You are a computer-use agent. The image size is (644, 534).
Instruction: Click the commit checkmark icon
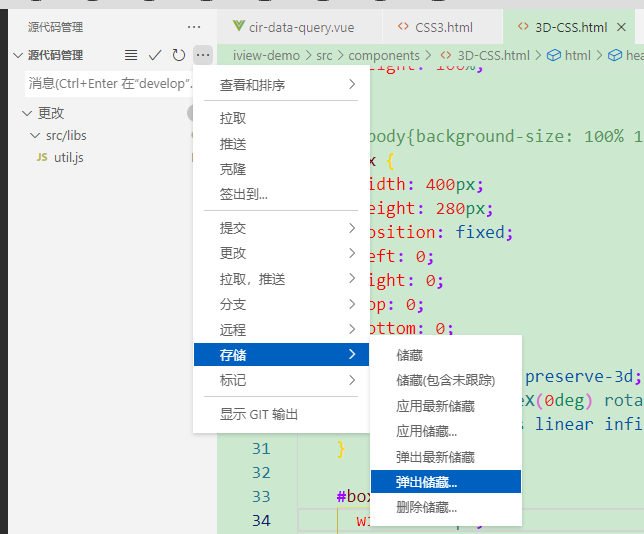pyautogui.click(x=155, y=55)
